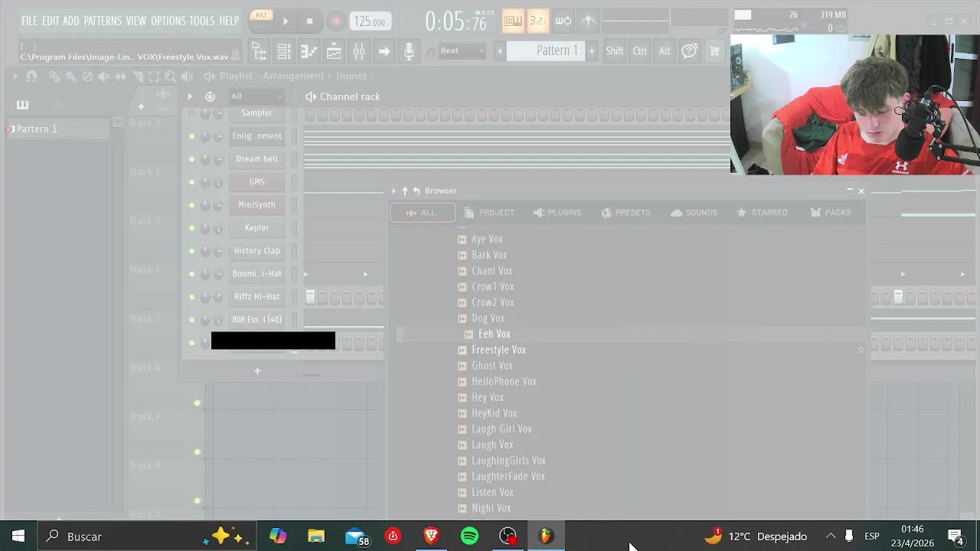Open the shopping cart content library icon
Image resolution: width=980 pixels, height=551 pixels.
click(x=714, y=51)
